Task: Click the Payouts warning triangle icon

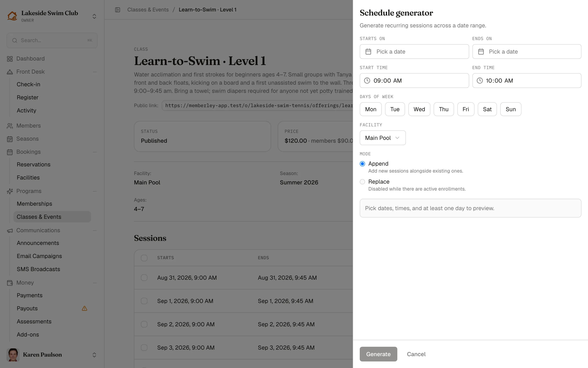Action: click(x=85, y=308)
